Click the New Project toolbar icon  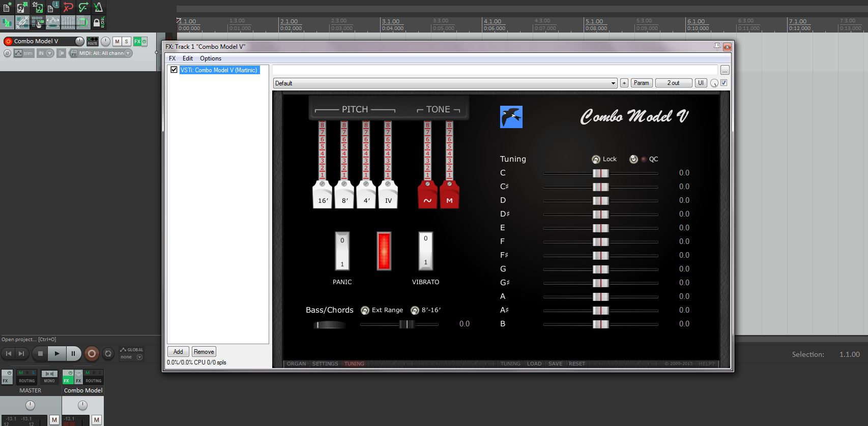tap(7, 7)
